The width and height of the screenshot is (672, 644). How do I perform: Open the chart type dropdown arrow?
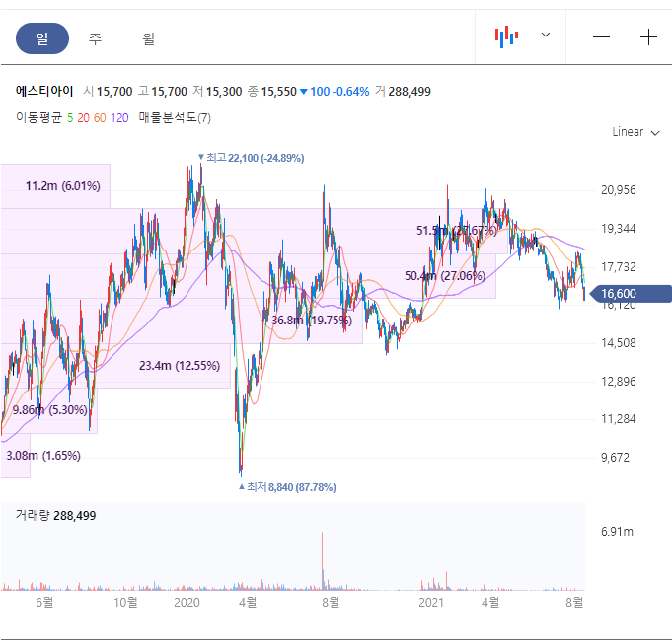[x=545, y=35]
